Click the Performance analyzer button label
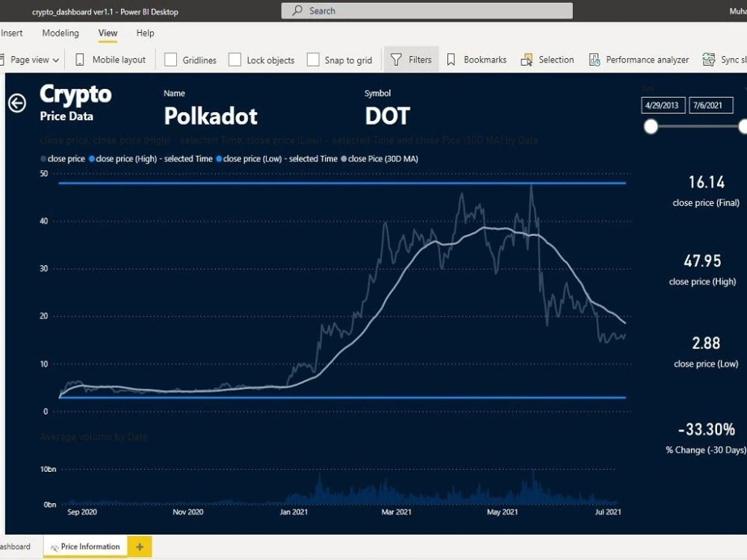Viewport: 747px width, 560px height. (648, 60)
